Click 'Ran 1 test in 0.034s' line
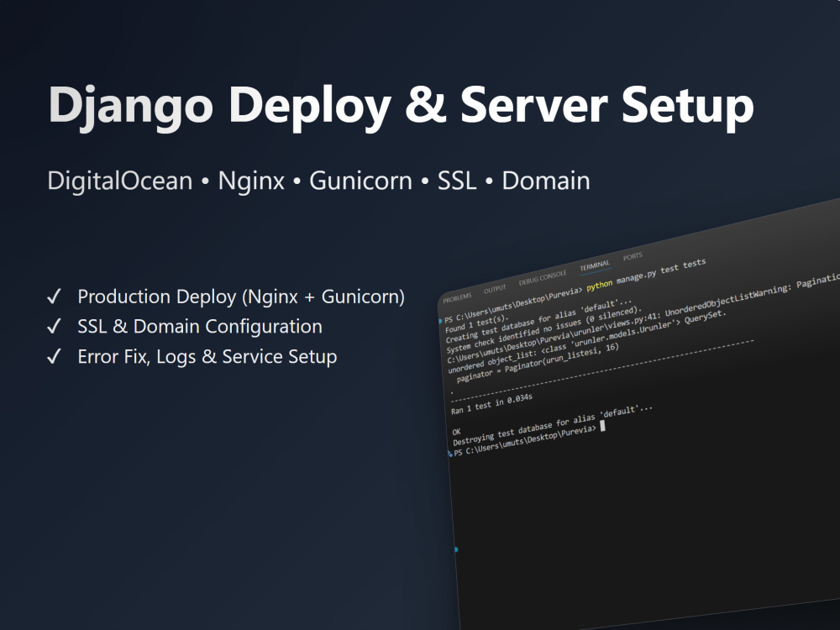This screenshot has height=630, width=840. (491, 405)
